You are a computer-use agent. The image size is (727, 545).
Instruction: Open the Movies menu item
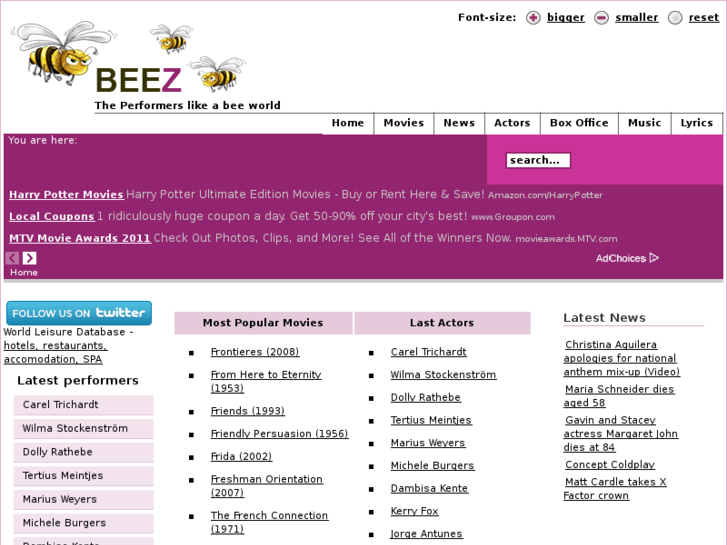(x=403, y=123)
